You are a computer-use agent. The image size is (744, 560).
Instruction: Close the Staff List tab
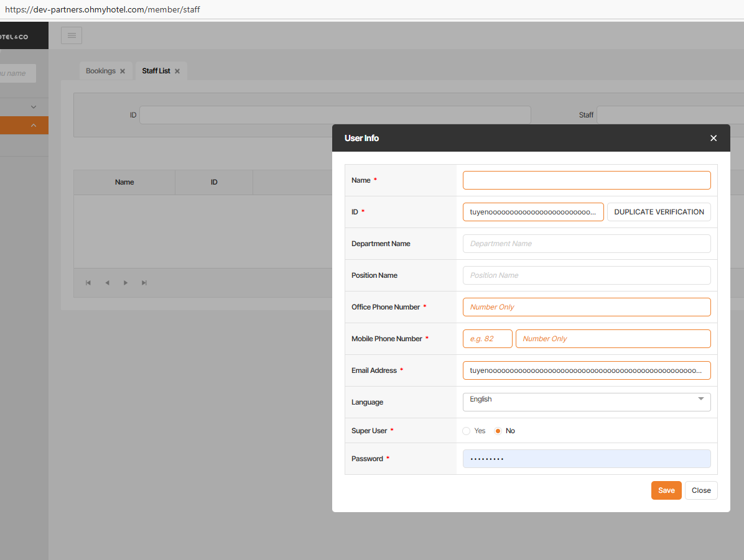click(177, 71)
